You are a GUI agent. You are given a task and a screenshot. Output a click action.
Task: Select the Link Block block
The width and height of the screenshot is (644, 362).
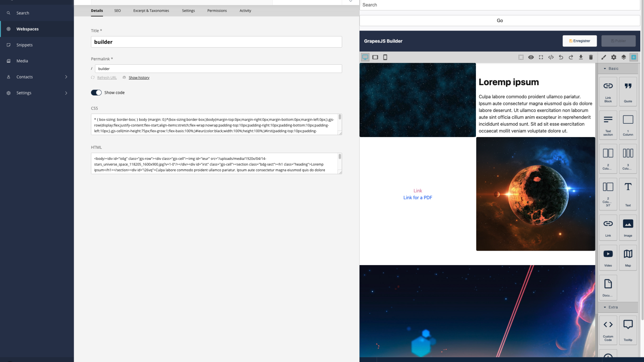[x=608, y=92]
